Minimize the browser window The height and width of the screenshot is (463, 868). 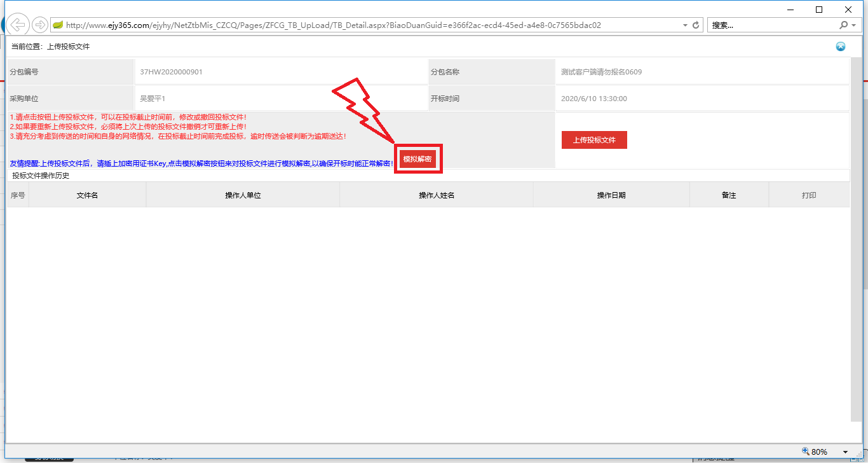[790, 9]
